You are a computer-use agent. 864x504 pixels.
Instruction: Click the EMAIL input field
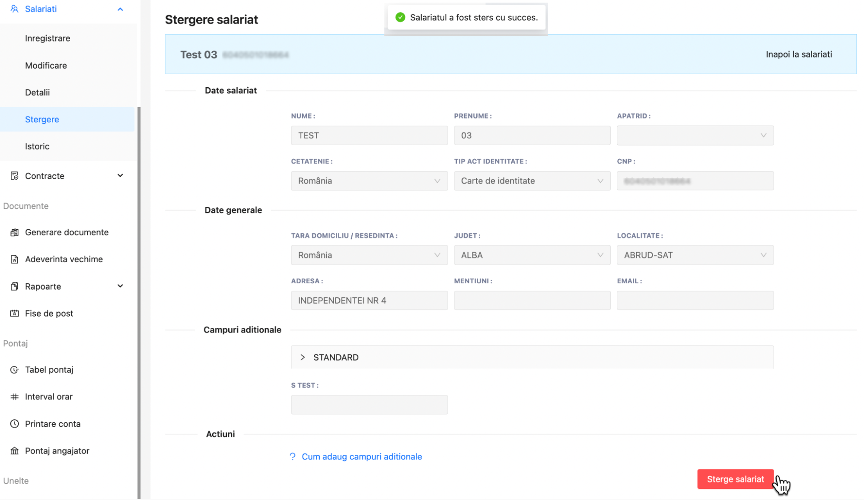point(695,301)
